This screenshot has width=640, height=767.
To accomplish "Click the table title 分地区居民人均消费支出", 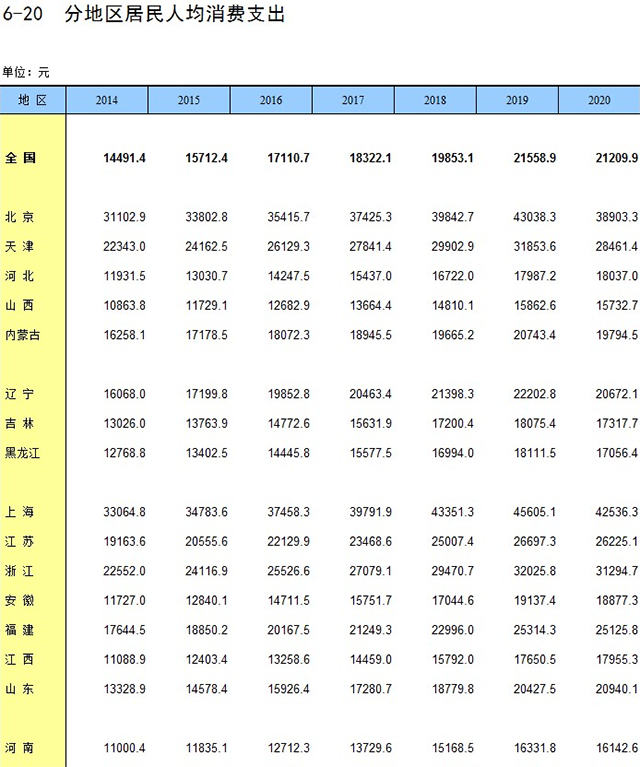I will pos(175,14).
